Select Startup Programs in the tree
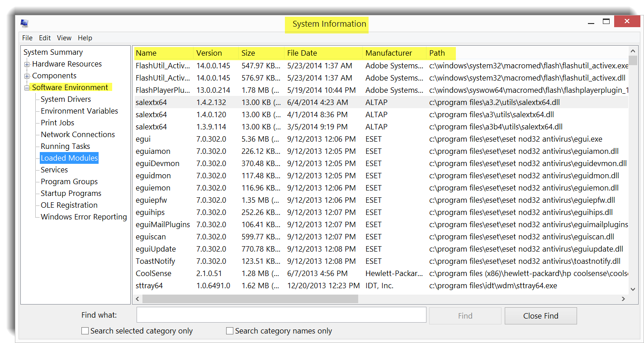Image resolution: width=644 pixels, height=343 pixels. click(71, 193)
